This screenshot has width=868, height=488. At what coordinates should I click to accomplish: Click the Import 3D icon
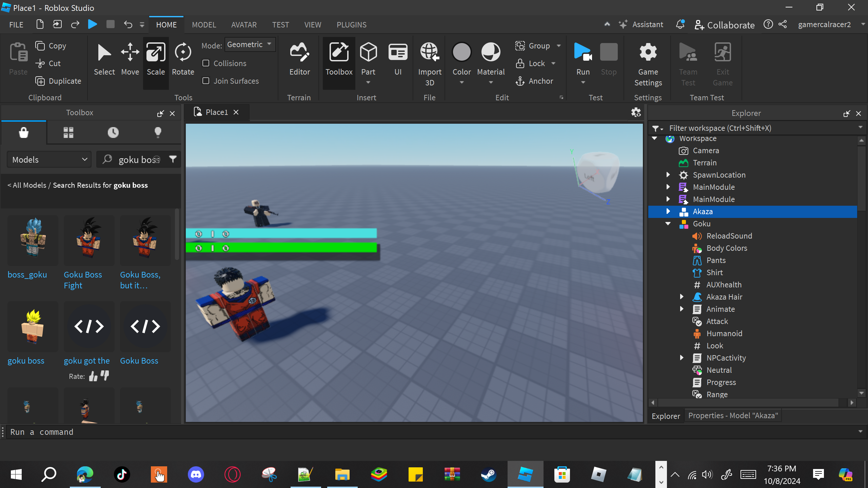[x=430, y=53]
